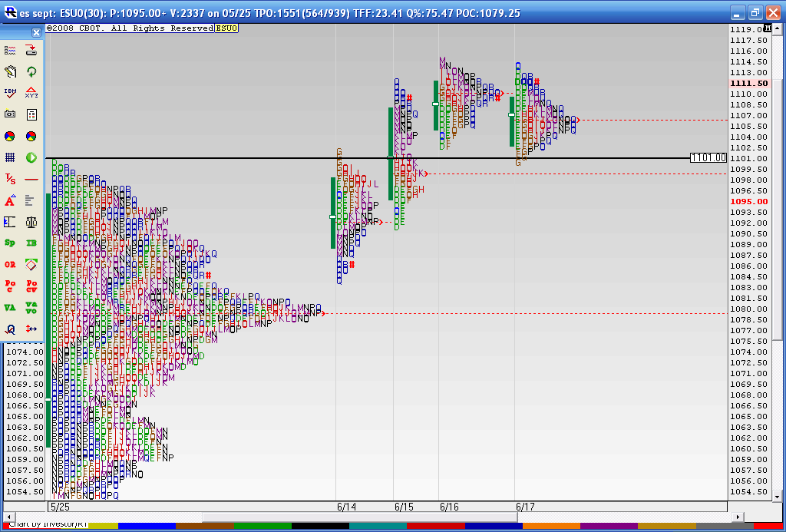Click the XYZ triangle icon
The height and width of the screenshot is (532, 786).
click(31, 93)
